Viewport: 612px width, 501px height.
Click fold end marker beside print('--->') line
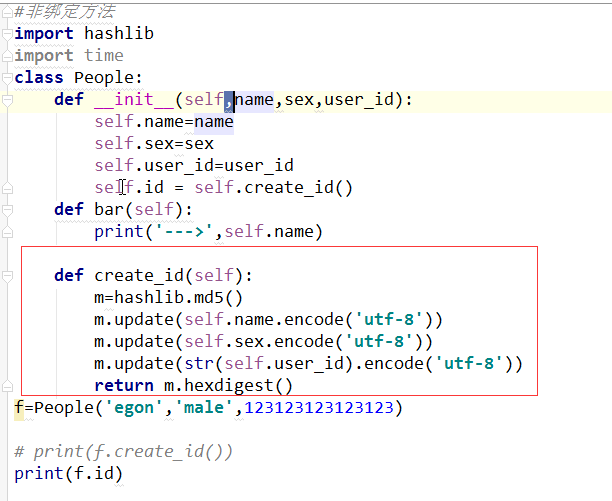pyautogui.click(x=7, y=232)
